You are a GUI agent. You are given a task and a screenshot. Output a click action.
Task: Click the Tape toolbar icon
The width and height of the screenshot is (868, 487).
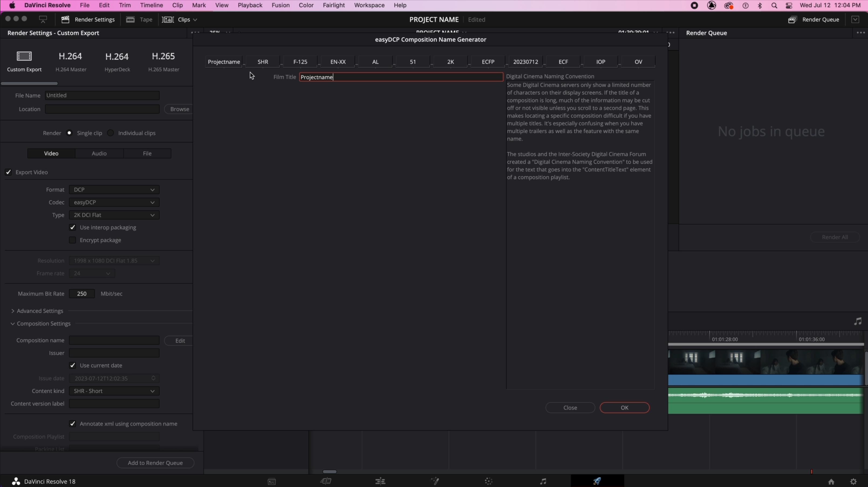130,19
